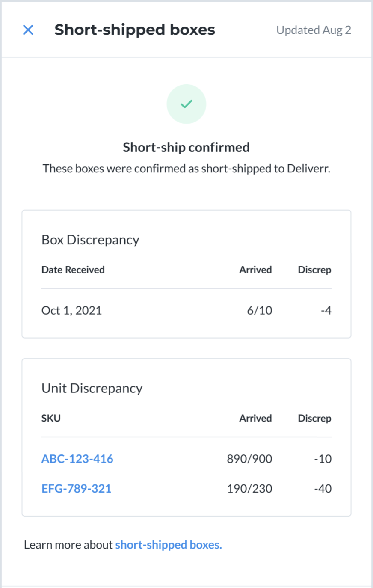This screenshot has width=373, height=588.
Task: Click the 6/10 arrived boxes value
Action: coord(260,310)
